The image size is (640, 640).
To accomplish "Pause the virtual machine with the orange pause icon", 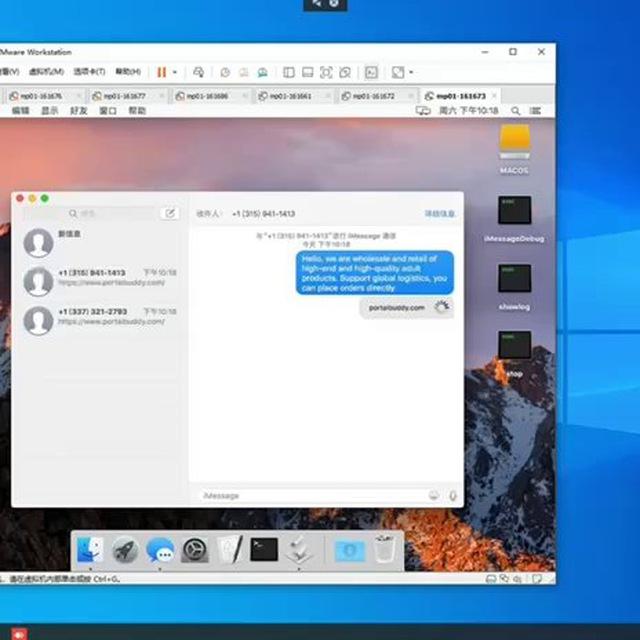I will tap(162, 72).
